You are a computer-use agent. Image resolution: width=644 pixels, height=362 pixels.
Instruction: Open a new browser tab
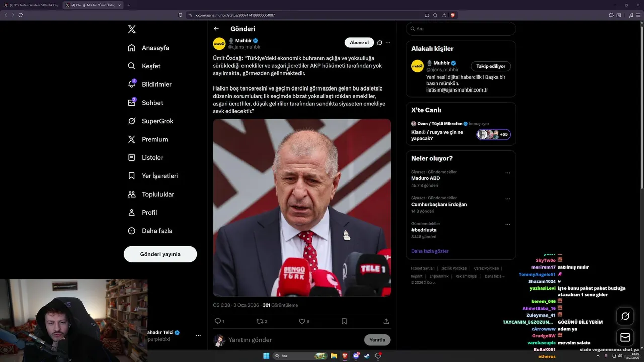[129, 5]
